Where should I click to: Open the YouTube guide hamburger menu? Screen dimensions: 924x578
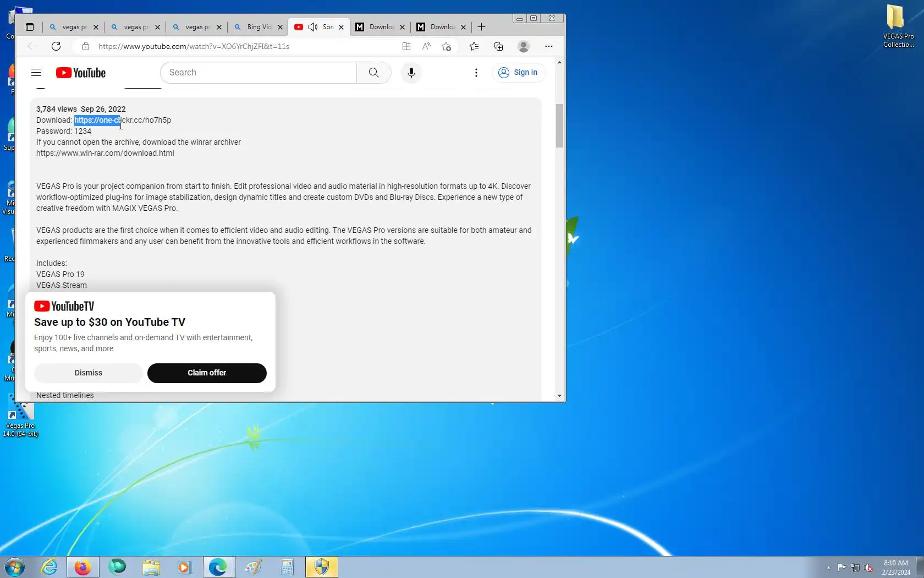(36, 73)
